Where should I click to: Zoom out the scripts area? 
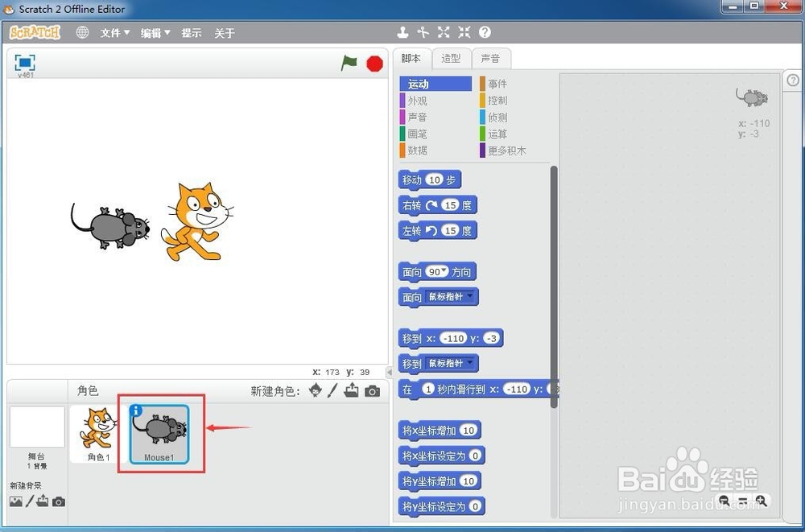click(x=724, y=501)
